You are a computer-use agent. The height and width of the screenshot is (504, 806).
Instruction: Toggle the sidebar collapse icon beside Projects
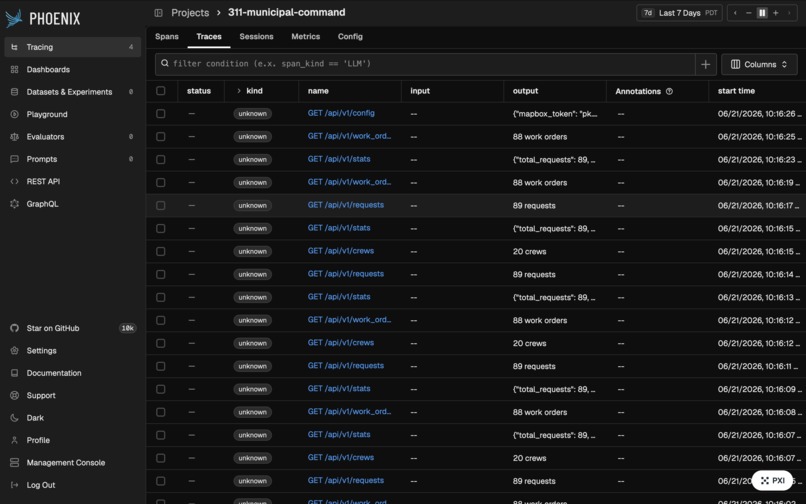pos(158,13)
